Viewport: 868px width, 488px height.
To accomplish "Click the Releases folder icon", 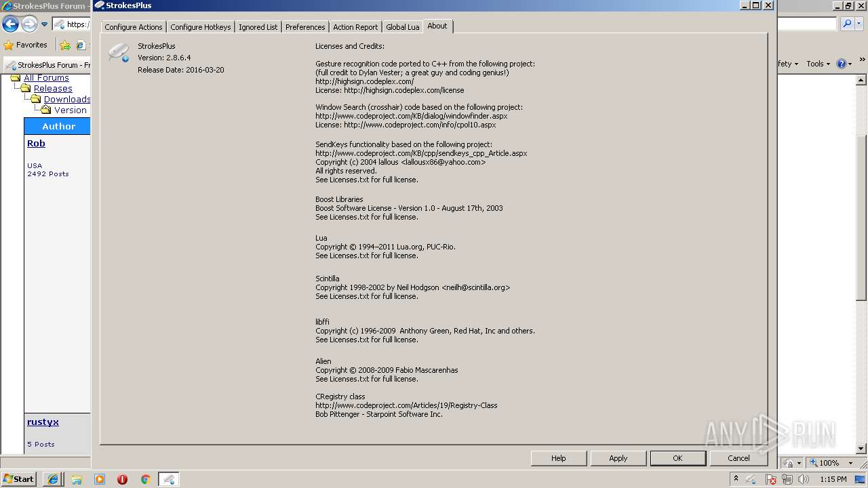I will point(26,88).
